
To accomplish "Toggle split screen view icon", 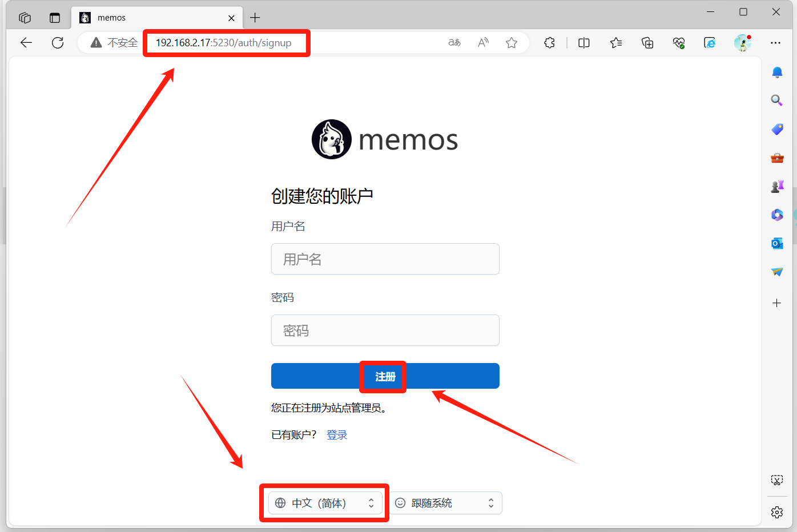I will point(583,43).
